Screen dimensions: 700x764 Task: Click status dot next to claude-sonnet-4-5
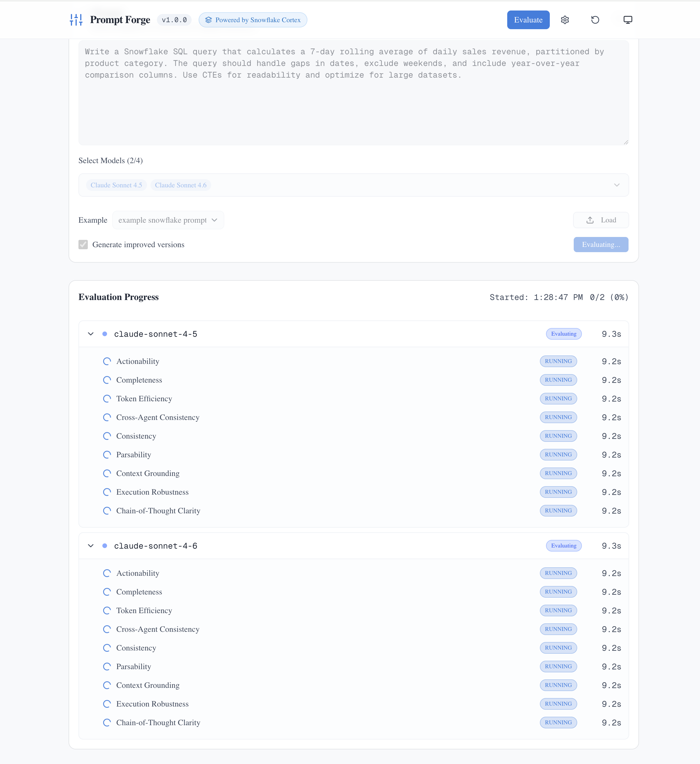[x=105, y=334]
